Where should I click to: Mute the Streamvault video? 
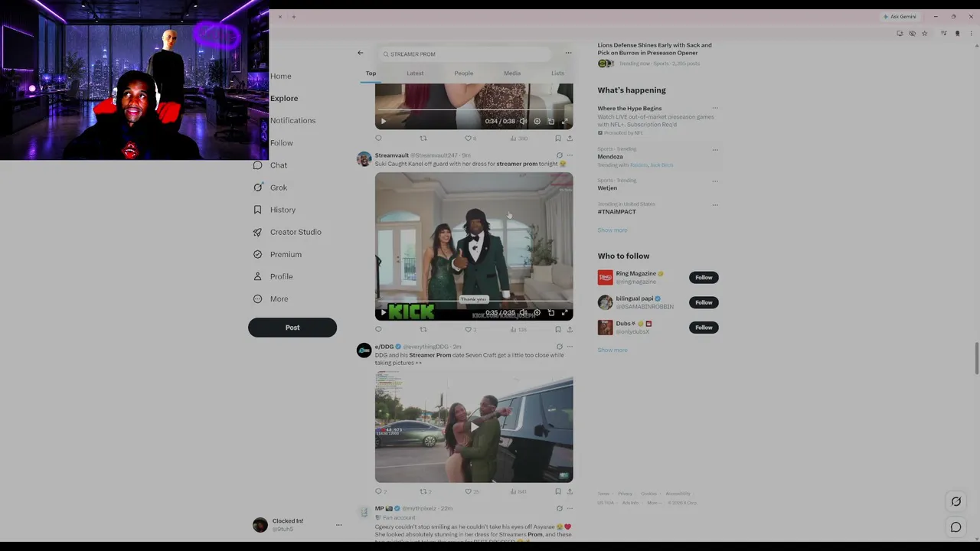click(523, 312)
